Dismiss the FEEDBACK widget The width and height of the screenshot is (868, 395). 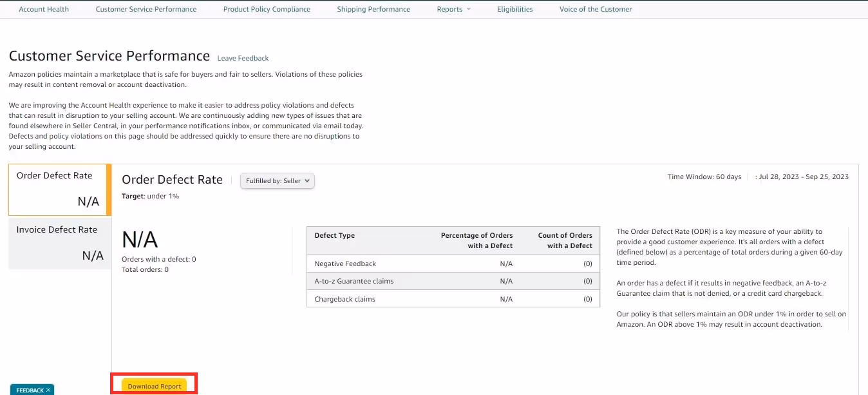[x=48, y=390]
